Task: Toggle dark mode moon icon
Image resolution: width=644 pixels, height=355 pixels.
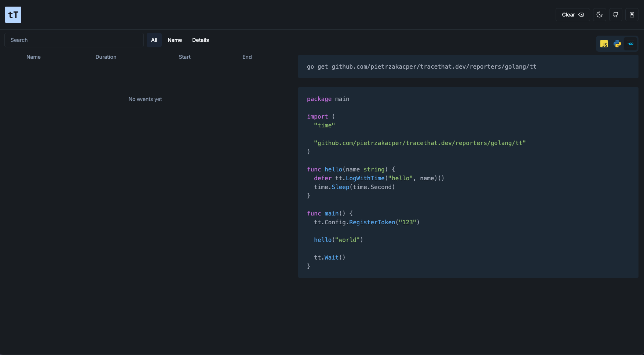Action: click(599, 15)
